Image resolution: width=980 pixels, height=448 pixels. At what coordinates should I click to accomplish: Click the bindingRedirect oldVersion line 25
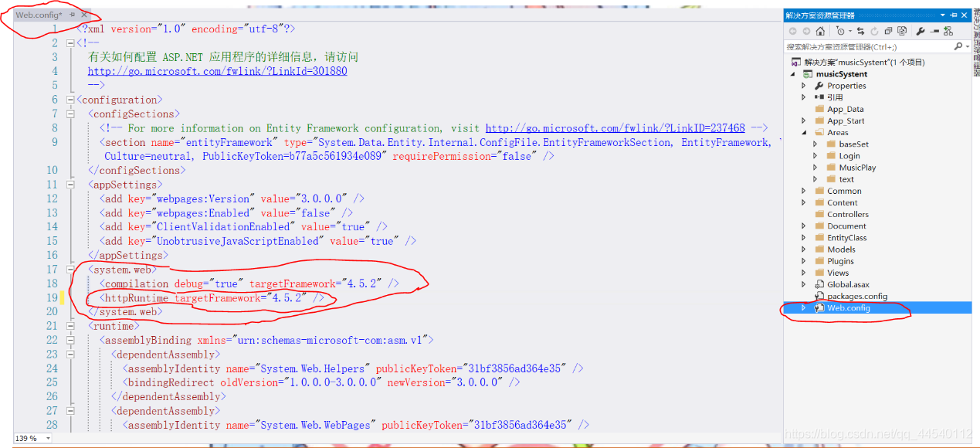322,382
